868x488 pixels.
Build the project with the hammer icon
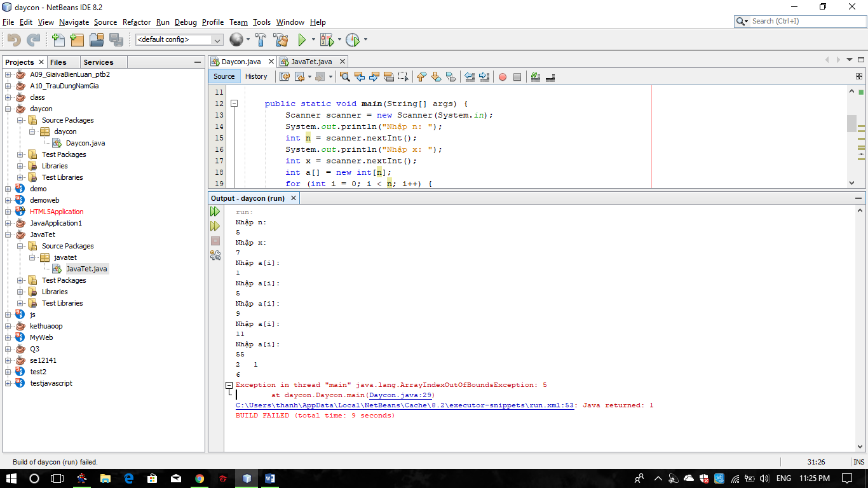point(261,40)
